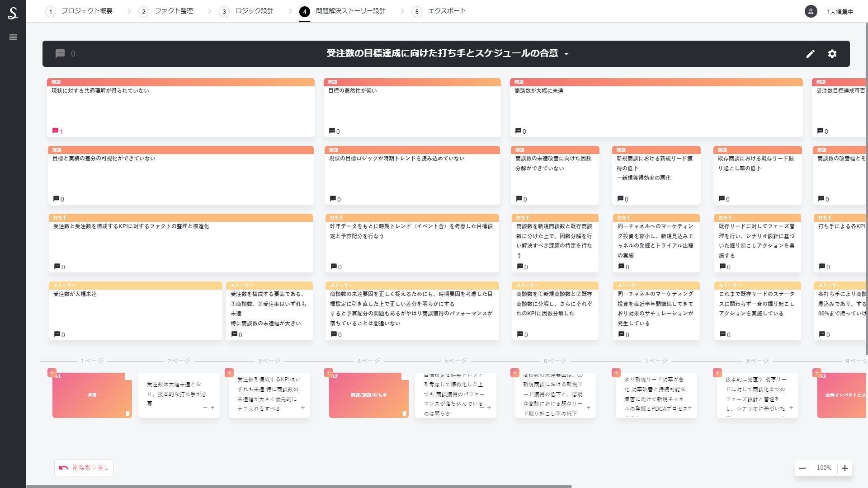868x488 pixels.
Task: Click the 削除取り消し undo button
Action: (x=84, y=468)
